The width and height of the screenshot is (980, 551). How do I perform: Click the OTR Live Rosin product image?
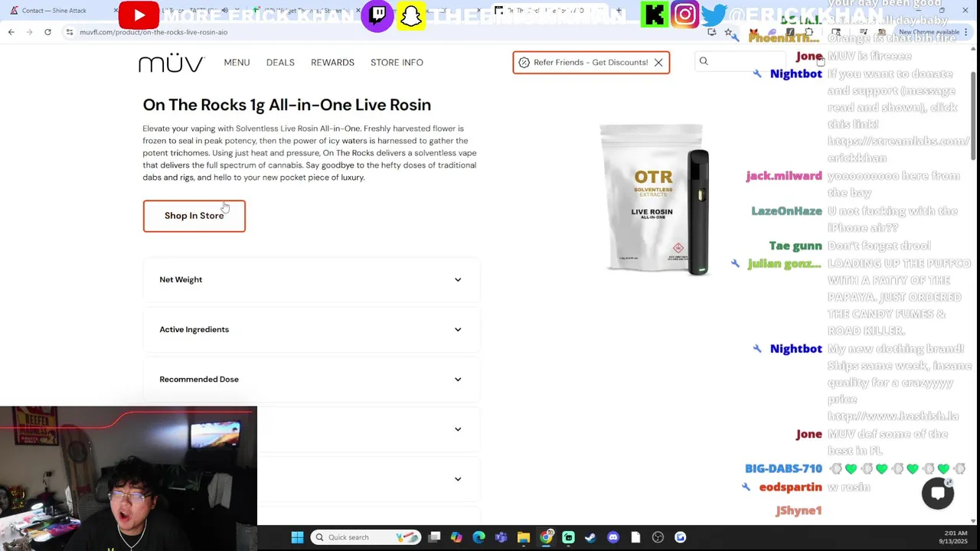coord(655,199)
